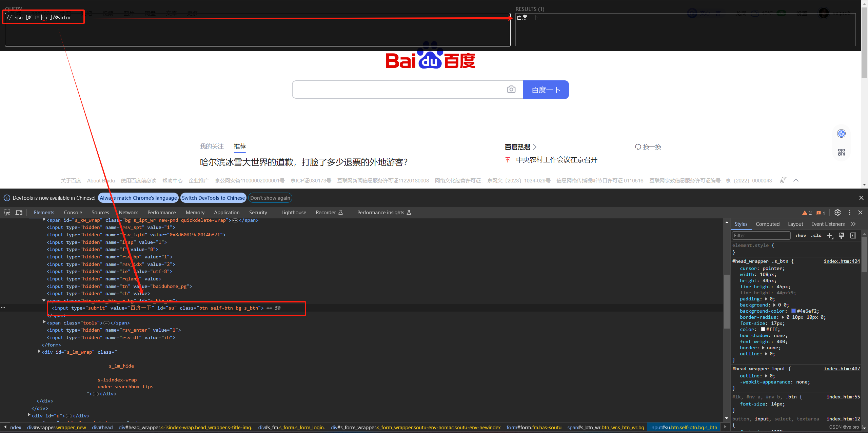Collapse the s_btn_wr span node
Image resolution: width=868 pixels, height=433 pixels.
click(44, 300)
